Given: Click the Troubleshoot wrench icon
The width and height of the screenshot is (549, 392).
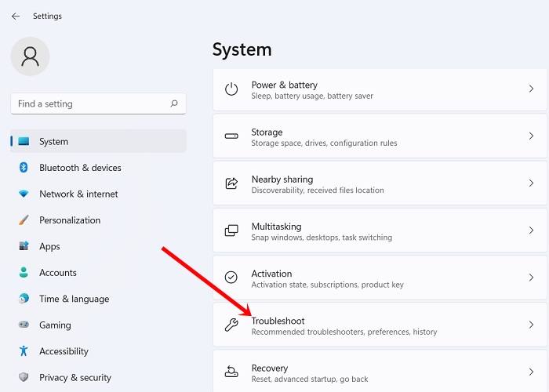Looking at the screenshot, I should 231,325.
